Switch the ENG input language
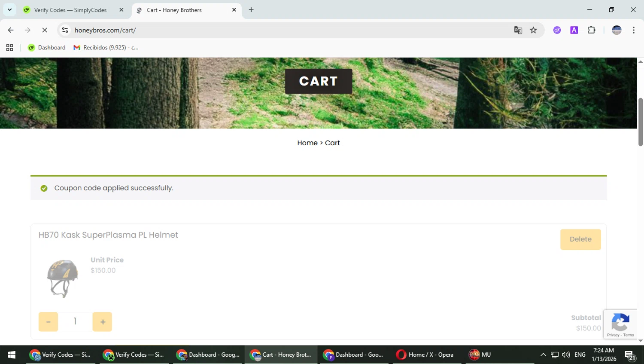This screenshot has width=644, height=364. coord(580,355)
